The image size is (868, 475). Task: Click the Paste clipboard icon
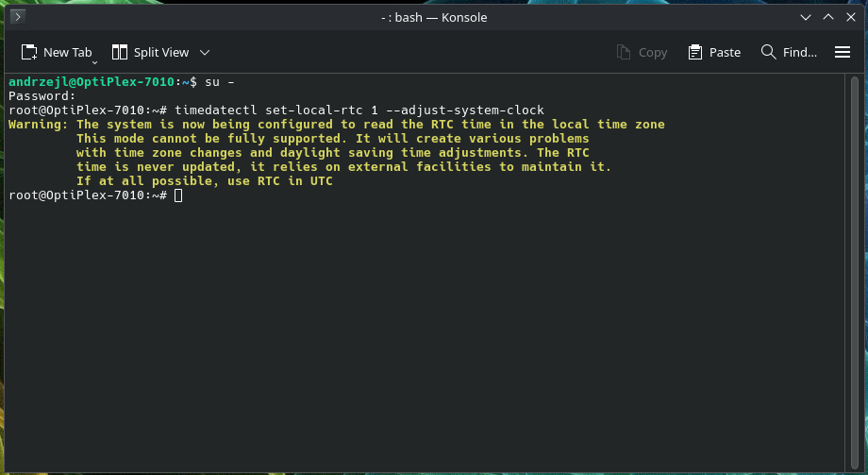pyautogui.click(x=694, y=52)
